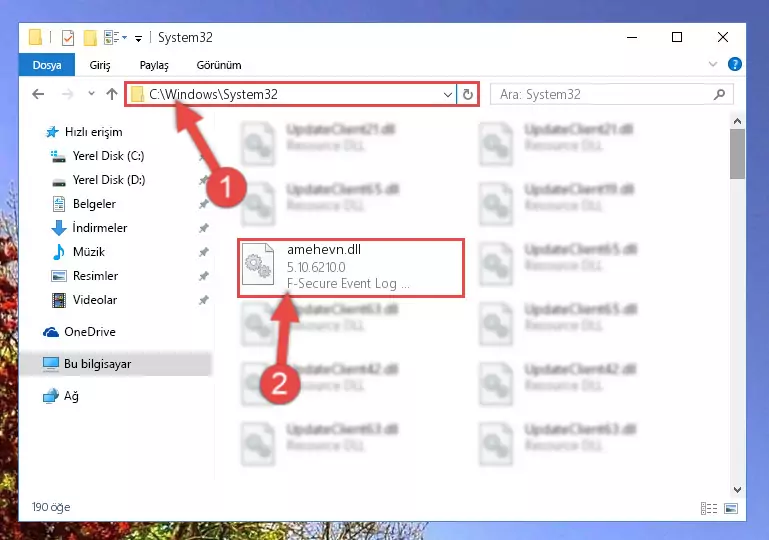
Task: Open the recent locations dropdown
Action: point(91,93)
